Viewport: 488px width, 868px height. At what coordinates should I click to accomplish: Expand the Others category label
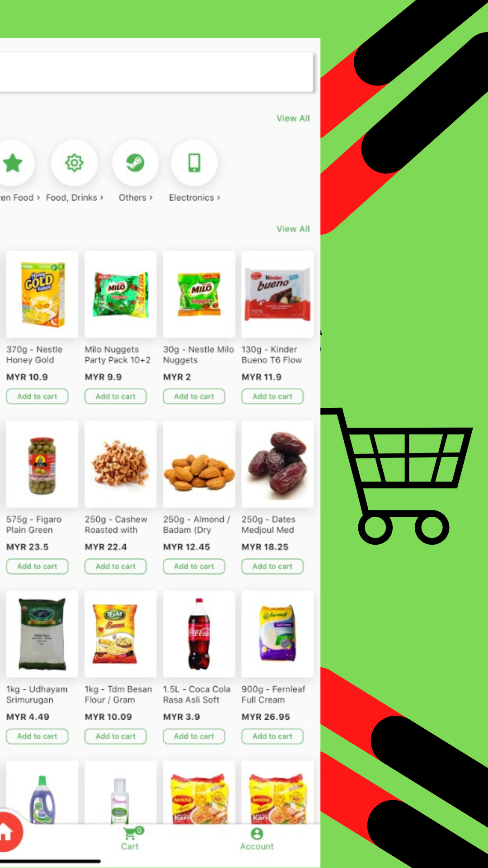[x=136, y=198]
